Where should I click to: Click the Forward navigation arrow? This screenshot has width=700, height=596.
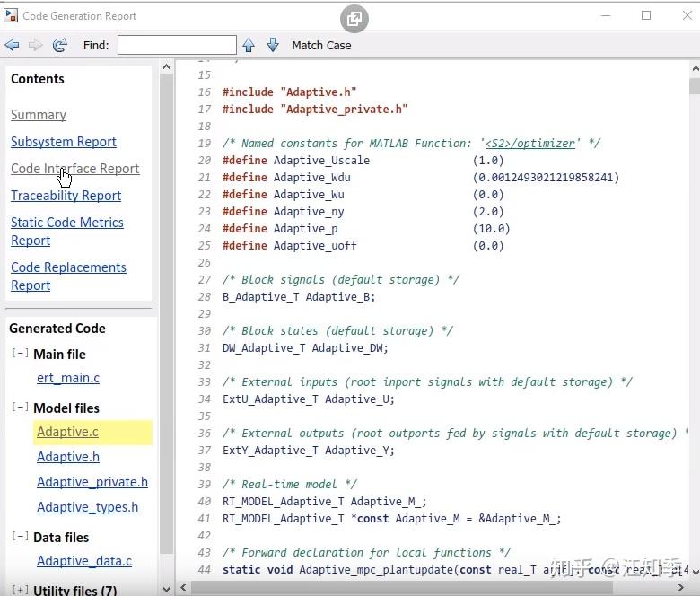(x=35, y=45)
